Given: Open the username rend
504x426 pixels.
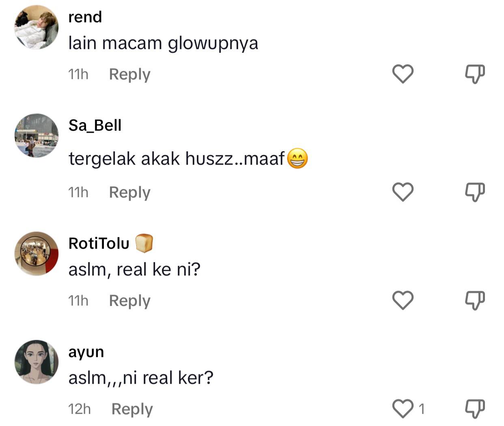Looking at the screenshot, I should (x=85, y=17).
